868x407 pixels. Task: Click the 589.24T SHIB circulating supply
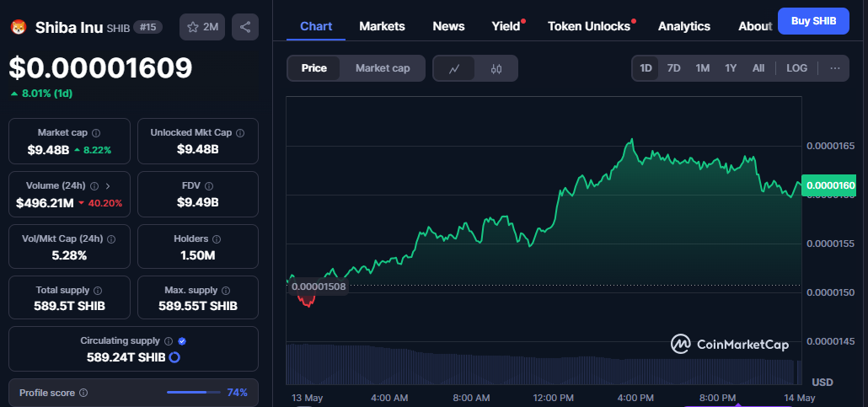[x=126, y=357]
